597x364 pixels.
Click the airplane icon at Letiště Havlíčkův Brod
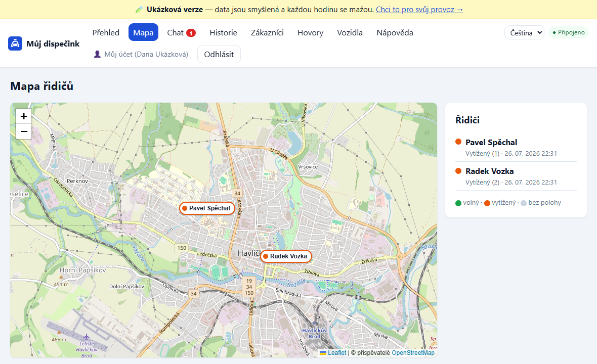click(x=87, y=337)
